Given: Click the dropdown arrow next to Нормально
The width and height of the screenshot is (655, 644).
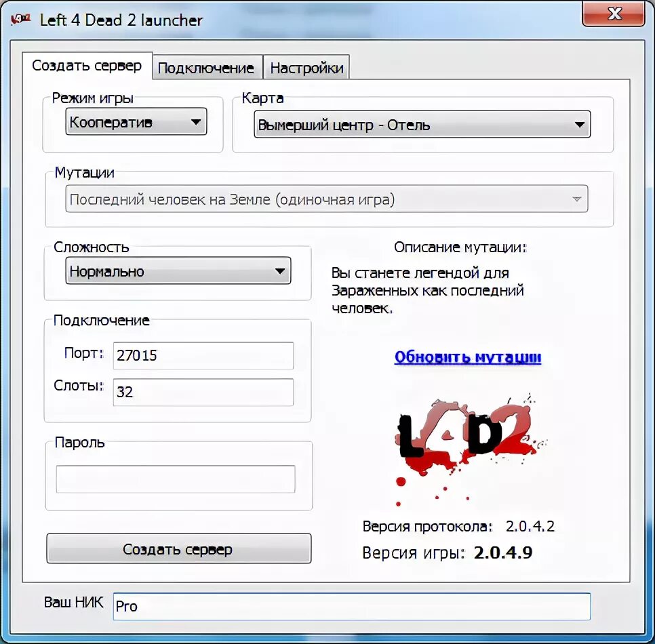Looking at the screenshot, I should 281,271.
